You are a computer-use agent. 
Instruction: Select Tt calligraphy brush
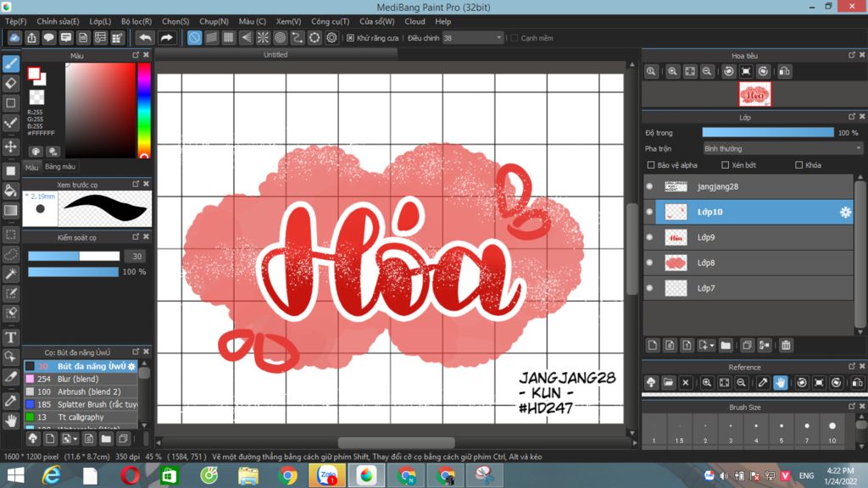81,417
